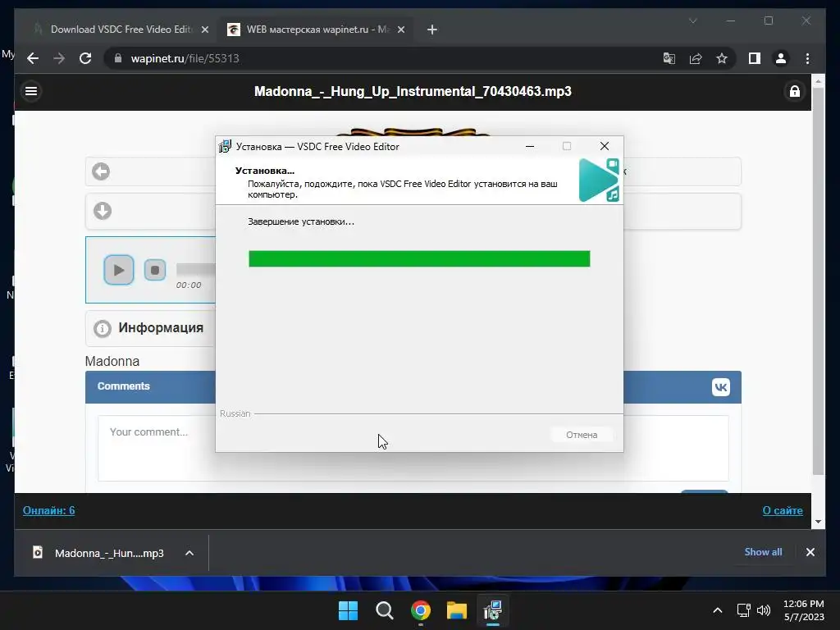The width and height of the screenshot is (840, 630).
Task: Click the back arrow circle icon on page
Action: click(101, 171)
